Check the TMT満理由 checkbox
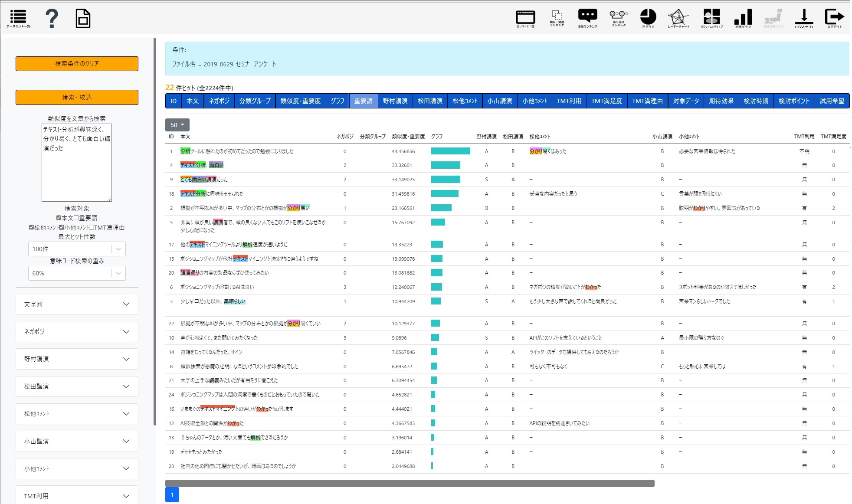852x504 pixels. point(91,227)
